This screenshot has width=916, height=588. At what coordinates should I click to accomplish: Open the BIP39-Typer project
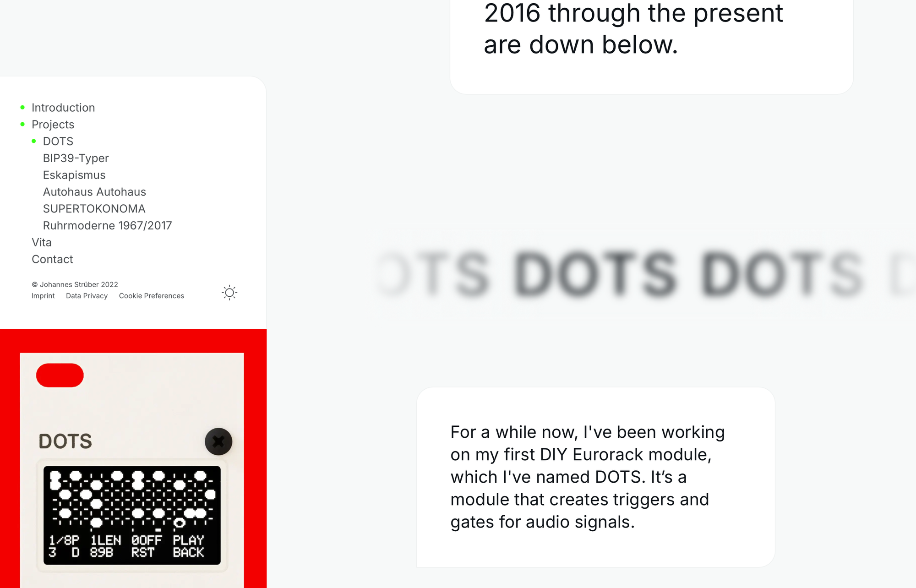[x=76, y=158]
